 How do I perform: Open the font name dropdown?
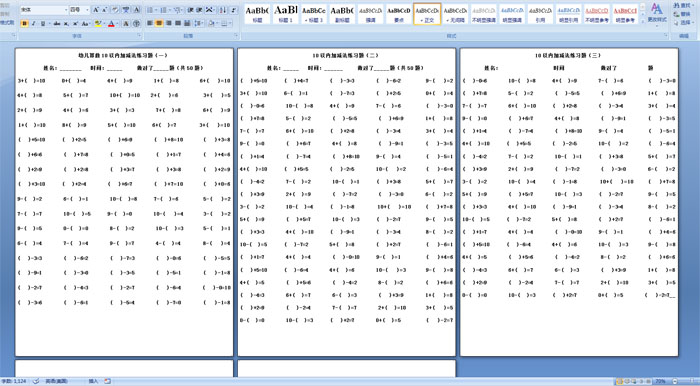pos(66,10)
